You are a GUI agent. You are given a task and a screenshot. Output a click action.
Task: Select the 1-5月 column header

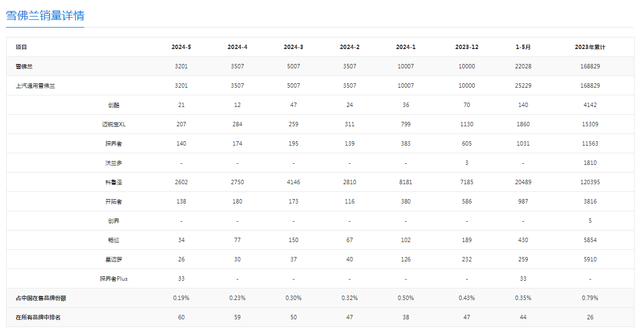(523, 47)
